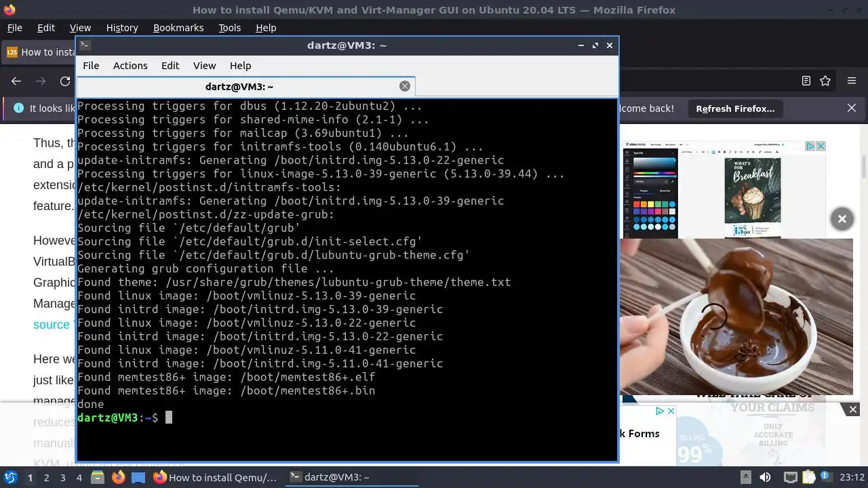Open Firefox Help menu
The height and width of the screenshot is (488, 868).
click(x=266, y=28)
